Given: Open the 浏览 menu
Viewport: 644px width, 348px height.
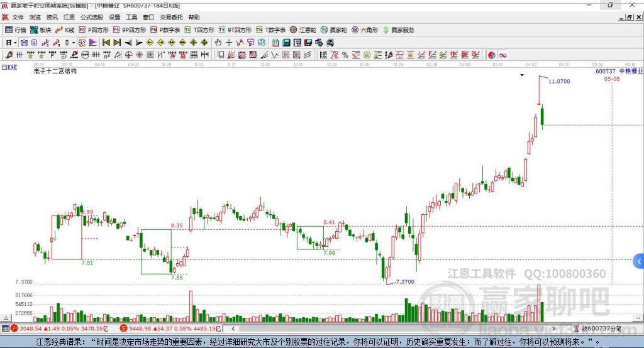Looking at the screenshot, I should (35, 17).
